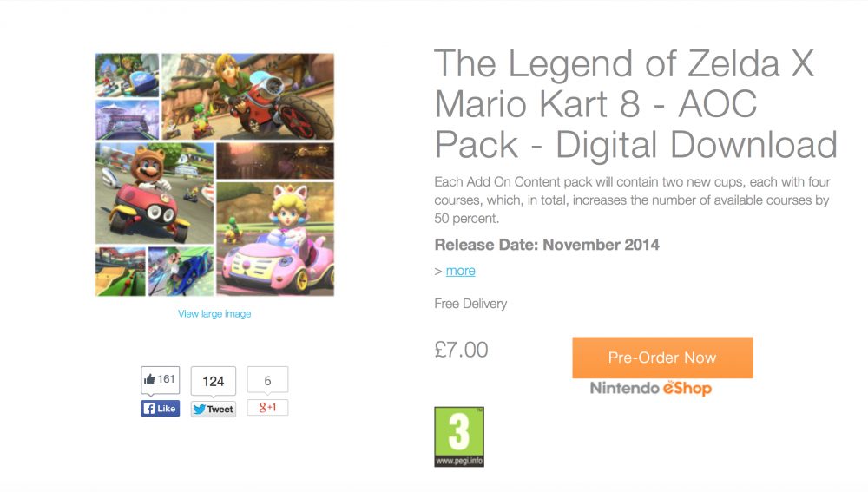
Task: Open the View large image link
Action: (x=214, y=314)
